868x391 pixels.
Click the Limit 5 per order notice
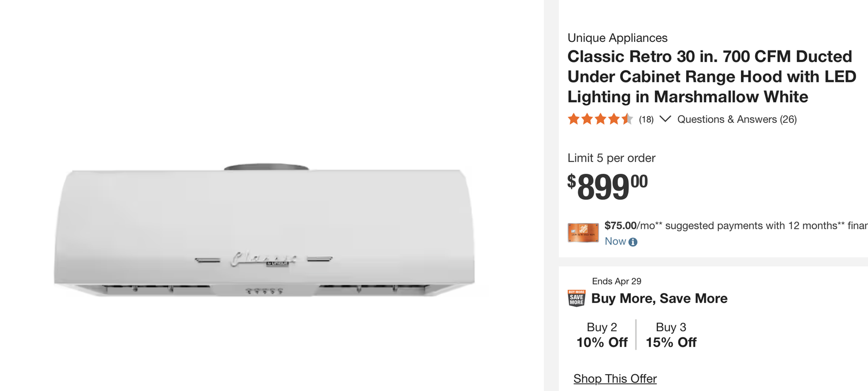point(611,158)
